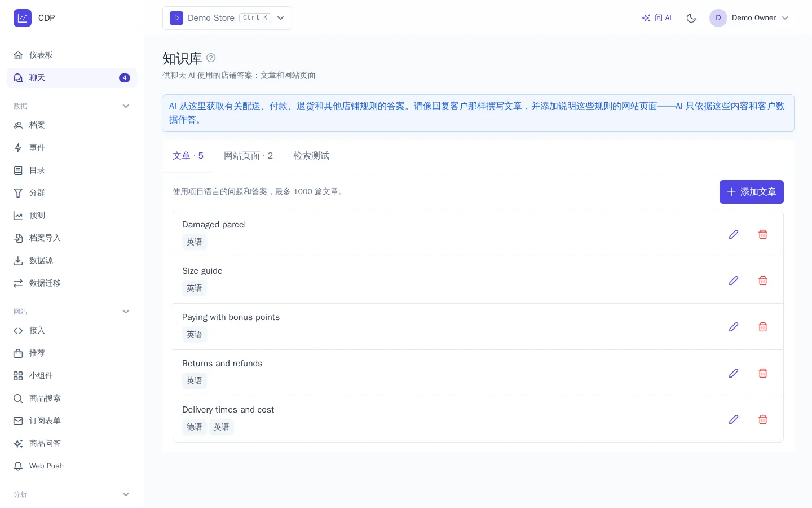812x508 pixels.
Task: Open the Demo Store project switcher
Action: (227, 18)
